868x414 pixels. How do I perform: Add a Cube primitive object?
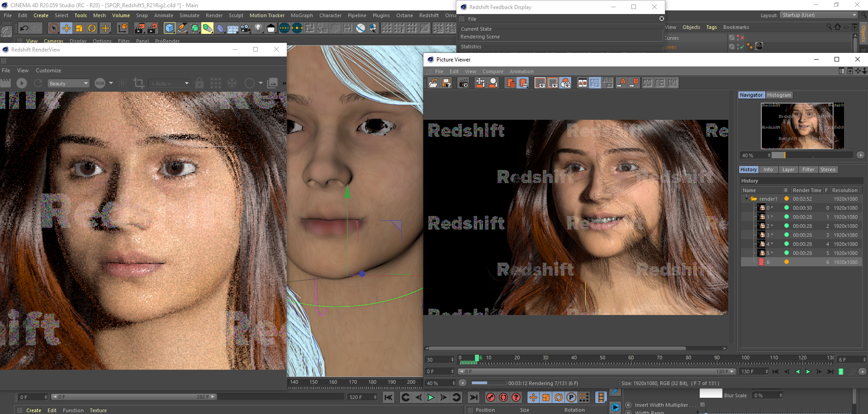169,28
